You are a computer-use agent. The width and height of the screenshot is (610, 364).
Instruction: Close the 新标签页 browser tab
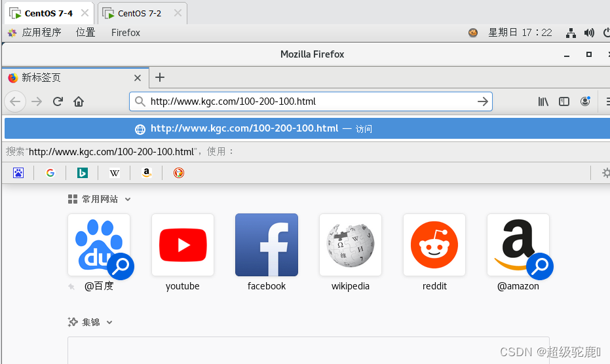(138, 78)
